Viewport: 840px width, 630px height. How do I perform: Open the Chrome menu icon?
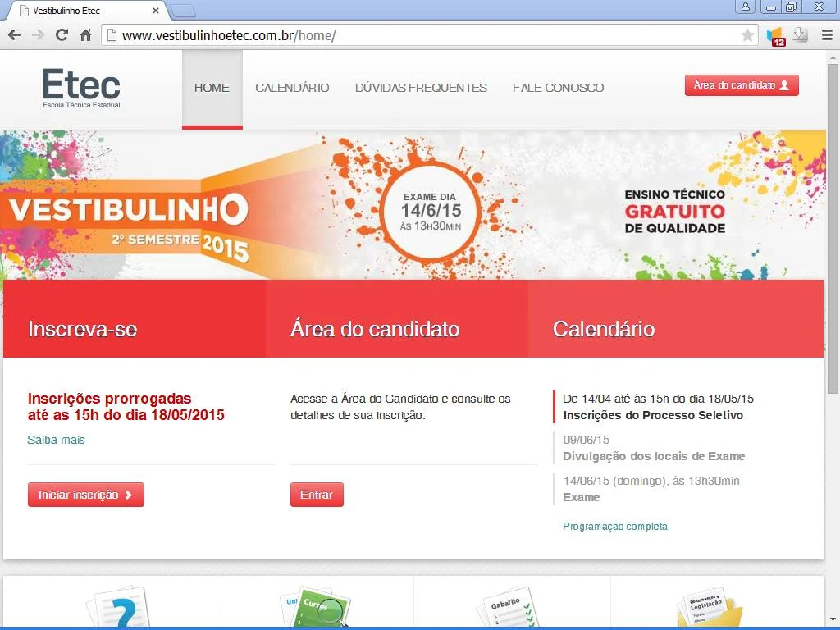(x=827, y=35)
